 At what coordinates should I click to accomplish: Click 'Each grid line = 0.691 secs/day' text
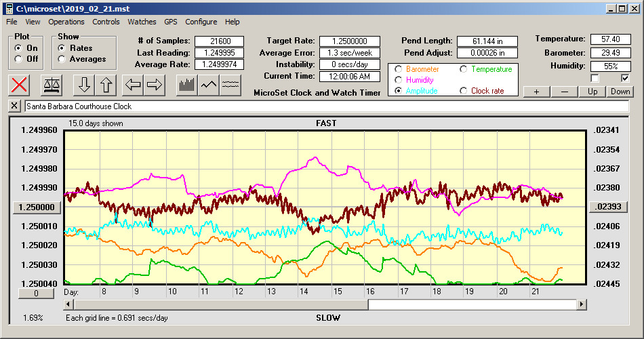pos(117,317)
